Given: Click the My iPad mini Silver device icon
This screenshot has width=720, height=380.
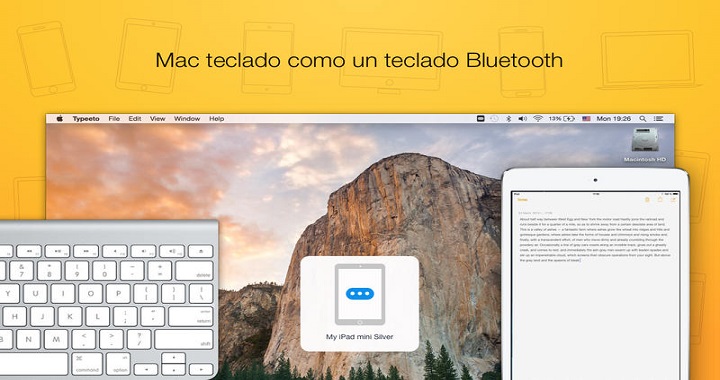Looking at the screenshot, I should click(x=360, y=294).
